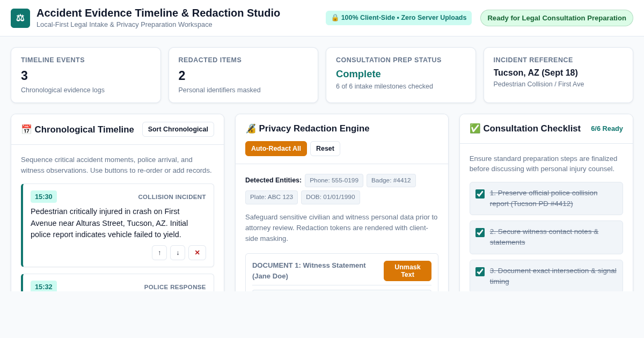Click the Tucson, AZ (Sept 18) incident reference
The height and width of the screenshot is (338, 644).
(x=536, y=73)
